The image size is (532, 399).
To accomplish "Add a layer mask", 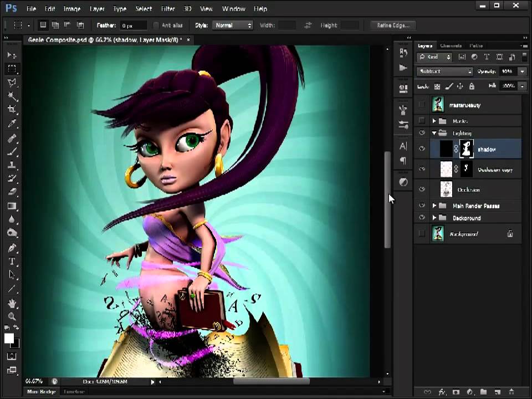I will (456, 392).
